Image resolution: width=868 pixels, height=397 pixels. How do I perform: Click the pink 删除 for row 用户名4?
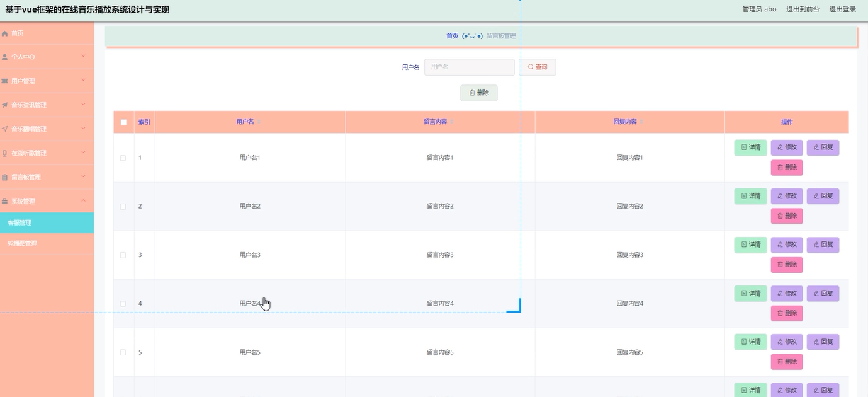pyautogui.click(x=787, y=313)
